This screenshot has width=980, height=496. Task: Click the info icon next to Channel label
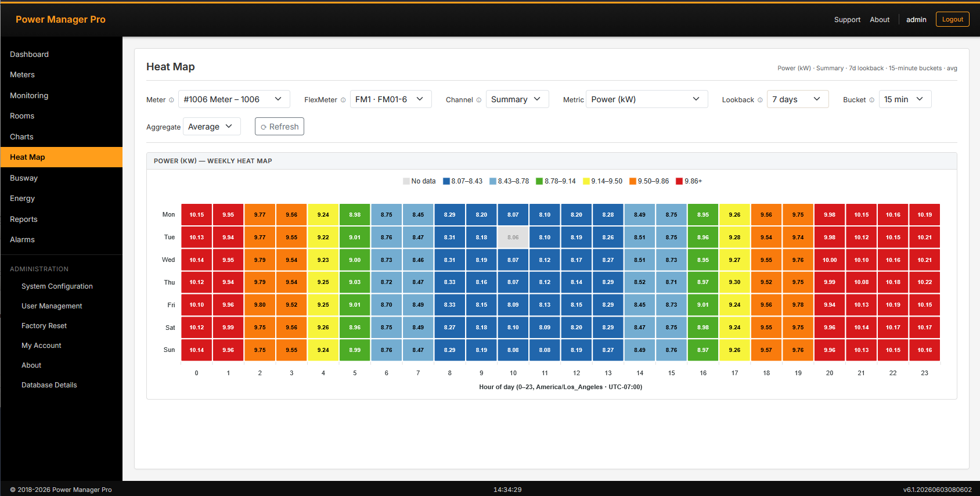point(479,100)
